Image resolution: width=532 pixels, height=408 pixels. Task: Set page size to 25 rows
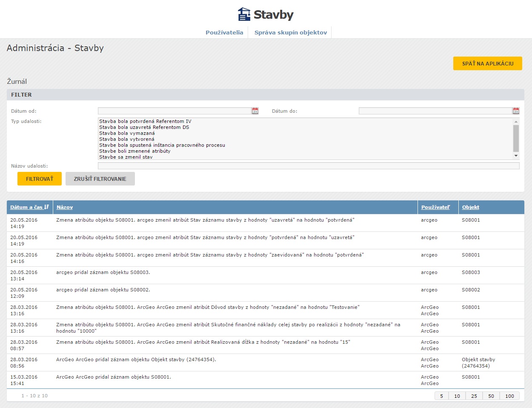(474, 396)
